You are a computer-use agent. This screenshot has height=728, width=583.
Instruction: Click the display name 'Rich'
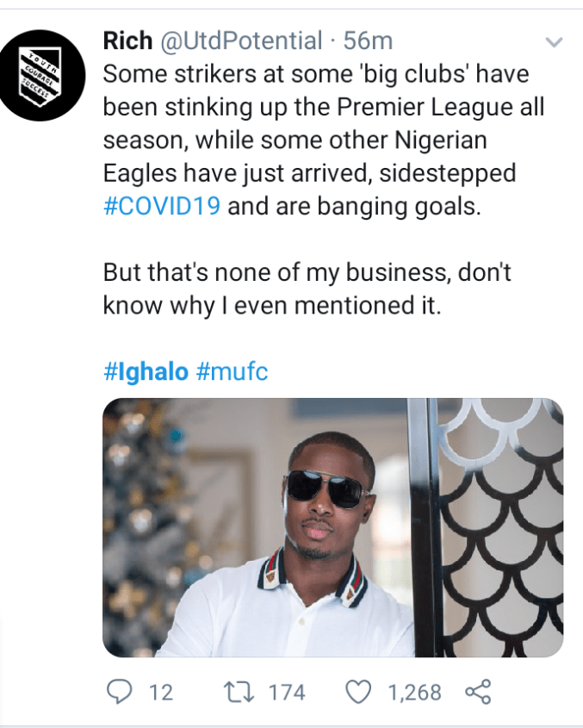pos(127,40)
